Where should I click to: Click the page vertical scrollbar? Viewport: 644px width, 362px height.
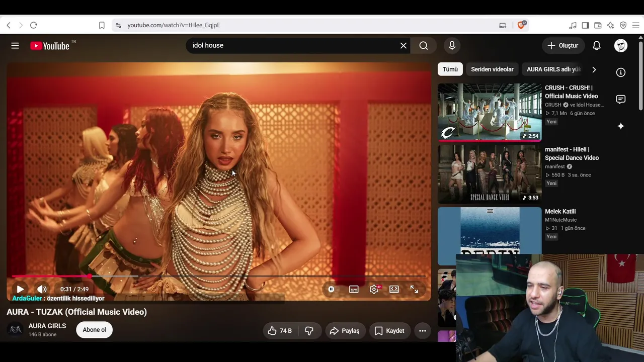click(641, 75)
